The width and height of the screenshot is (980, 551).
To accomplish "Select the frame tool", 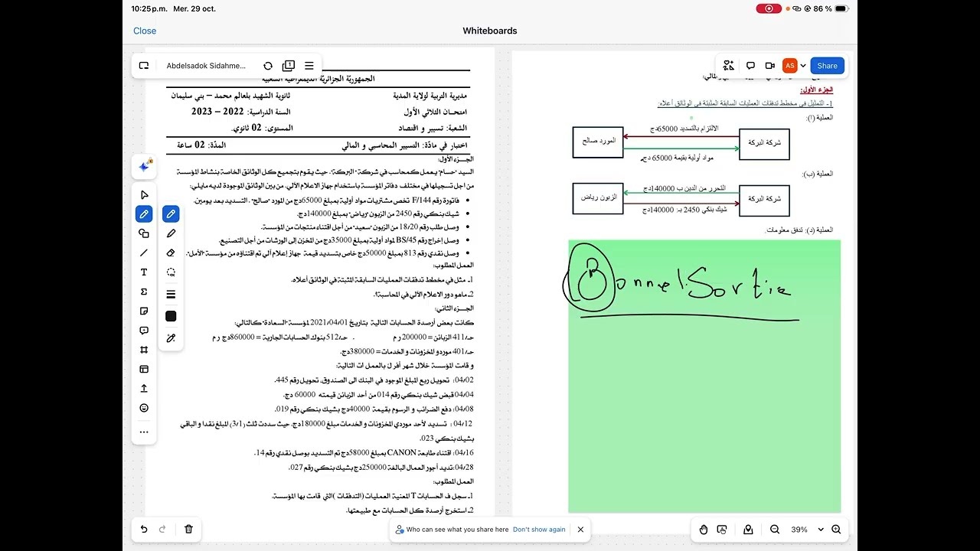I will [144, 350].
